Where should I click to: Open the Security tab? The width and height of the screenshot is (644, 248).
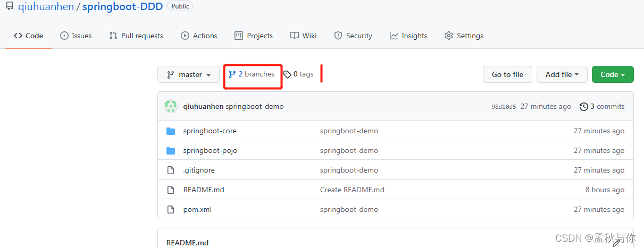353,36
